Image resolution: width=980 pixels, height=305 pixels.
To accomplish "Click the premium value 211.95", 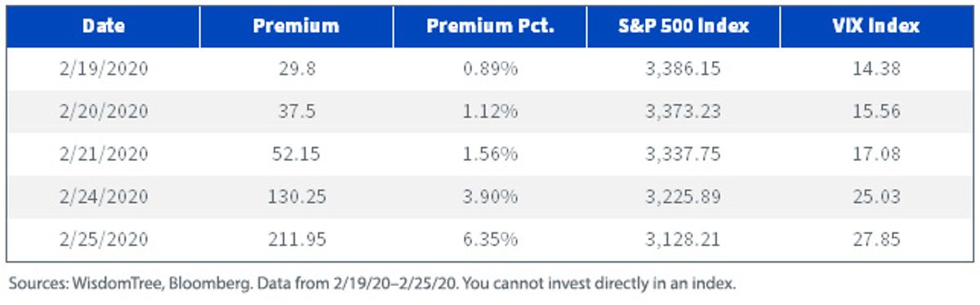I will [296, 240].
